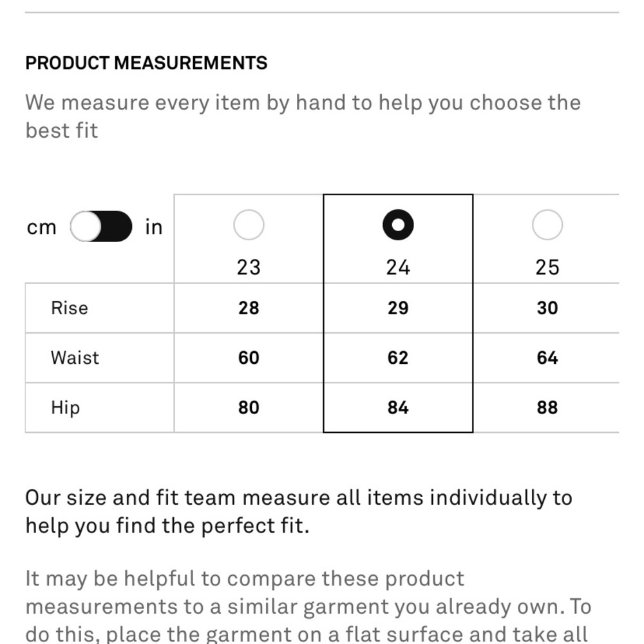Click the size 24 column label
Viewport: 644px width, 644px height.
coord(398,267)
